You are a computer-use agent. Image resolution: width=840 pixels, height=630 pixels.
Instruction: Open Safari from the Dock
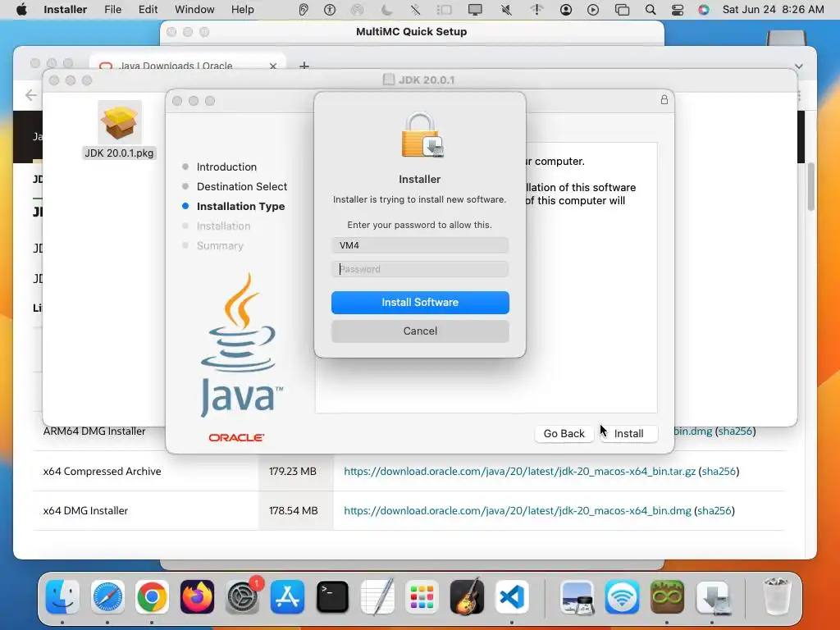tap(107, 597)
